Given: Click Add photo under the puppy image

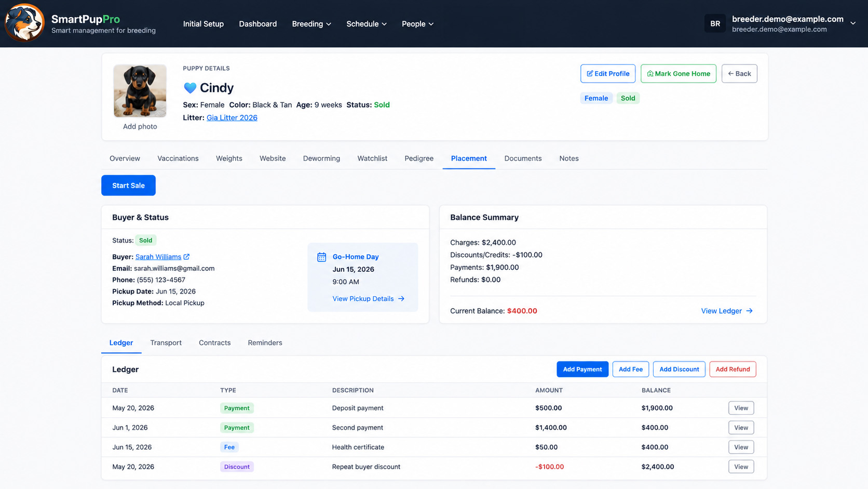Looking at the screenshot, I should tap(140, 126).
